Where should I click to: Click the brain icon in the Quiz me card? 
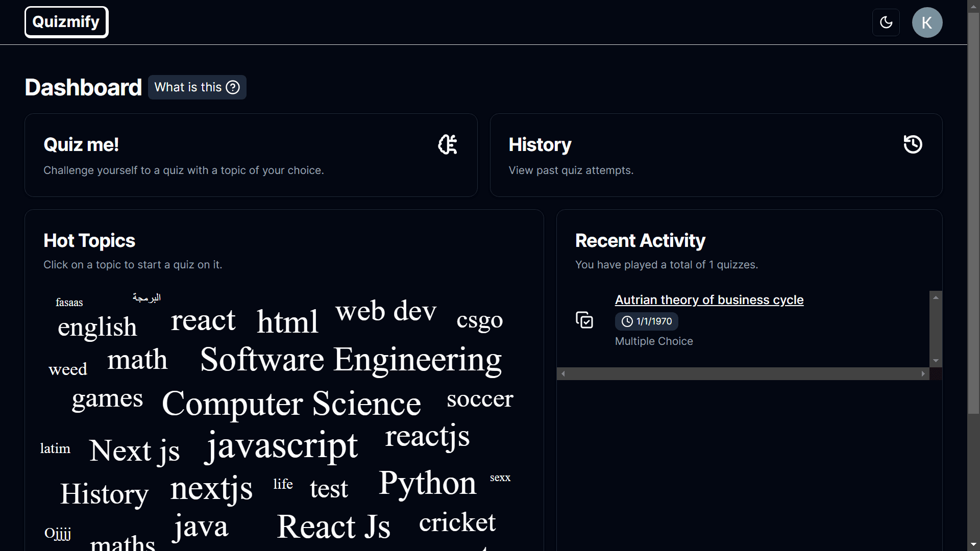(448, 144)
